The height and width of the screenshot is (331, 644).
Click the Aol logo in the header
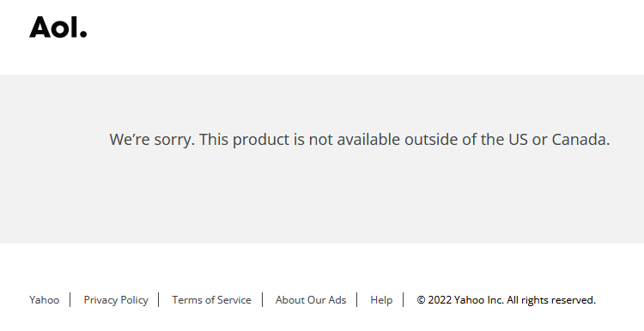(x=58, y=27)
